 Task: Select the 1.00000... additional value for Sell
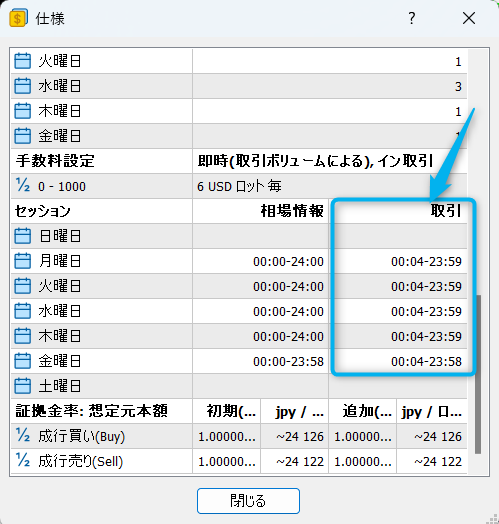pyautogui.click(x=363, y=462)
